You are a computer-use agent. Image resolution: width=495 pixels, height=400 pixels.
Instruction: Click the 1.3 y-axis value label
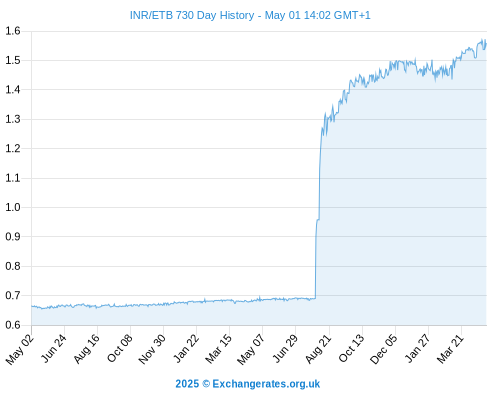pyautogui.click(x=13, y=119)
